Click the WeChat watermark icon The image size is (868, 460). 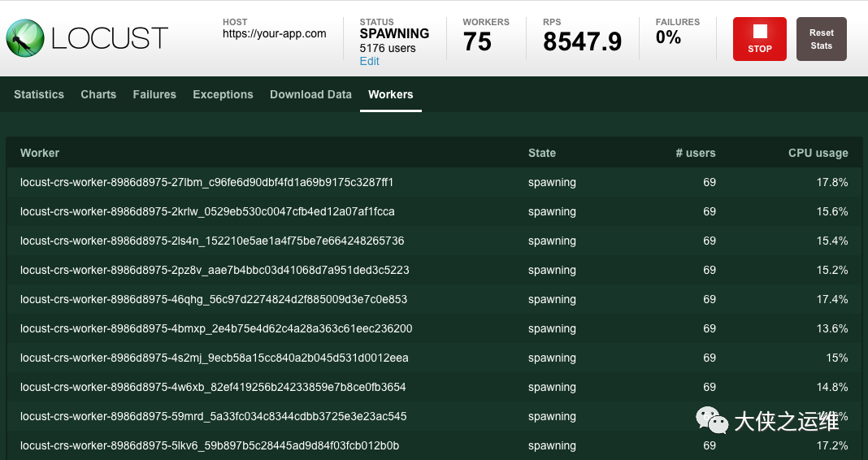point(711,419)
